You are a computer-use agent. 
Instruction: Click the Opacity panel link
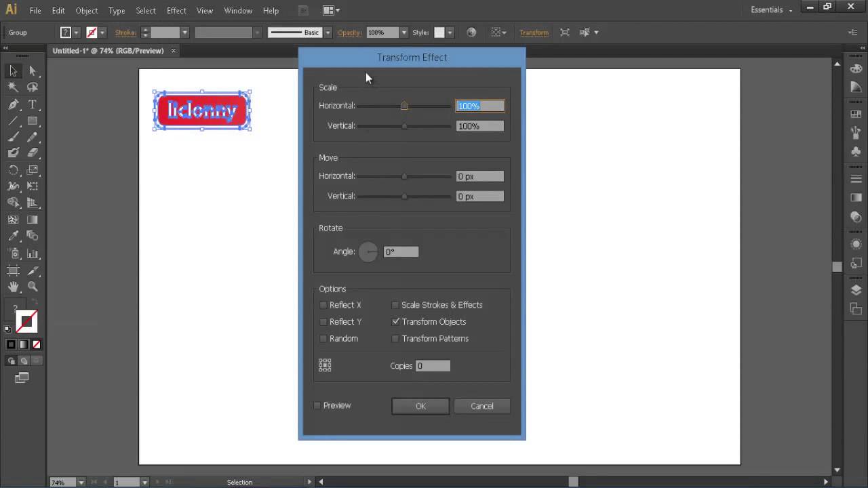click(350, 33)
